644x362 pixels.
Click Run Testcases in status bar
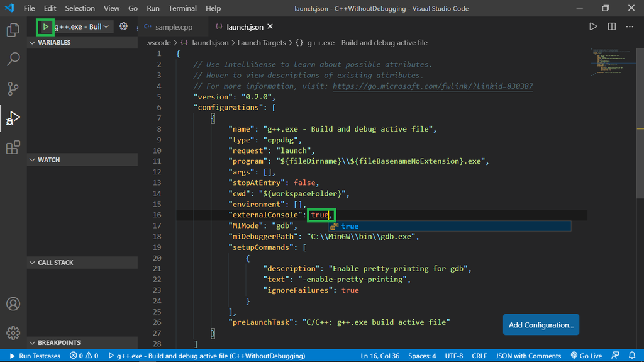[35, 356]
